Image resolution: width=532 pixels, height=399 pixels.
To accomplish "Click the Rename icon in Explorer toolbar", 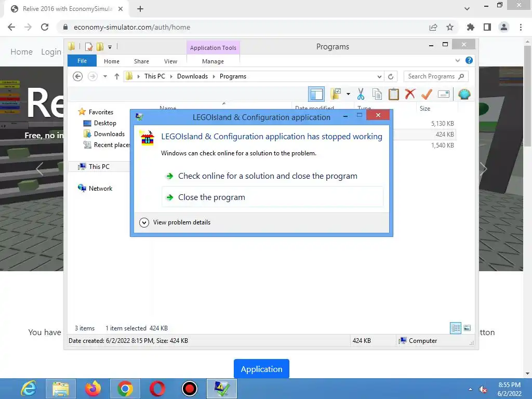I will 444,94.
